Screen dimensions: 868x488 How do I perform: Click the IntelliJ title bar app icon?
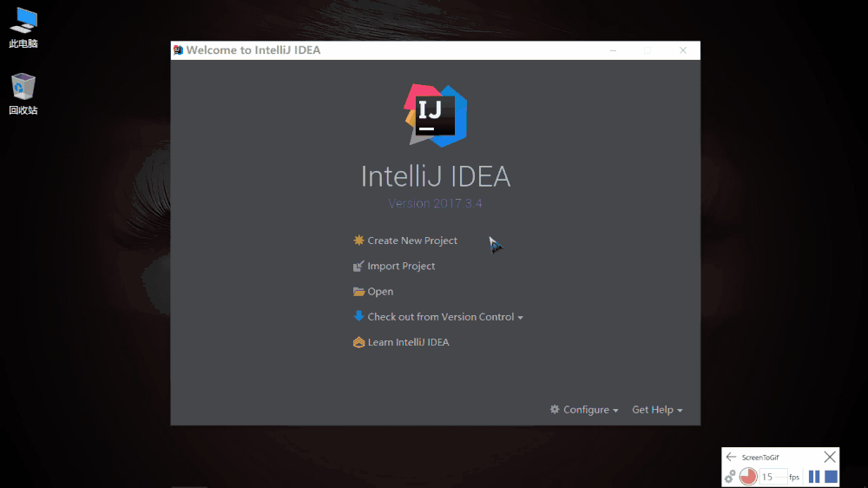pyautogui.click(x=178, y=49)
